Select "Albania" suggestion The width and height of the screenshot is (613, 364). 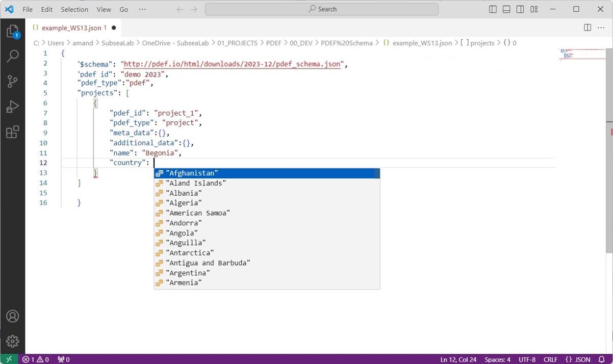pyautogui.click(x=267, y=193)
